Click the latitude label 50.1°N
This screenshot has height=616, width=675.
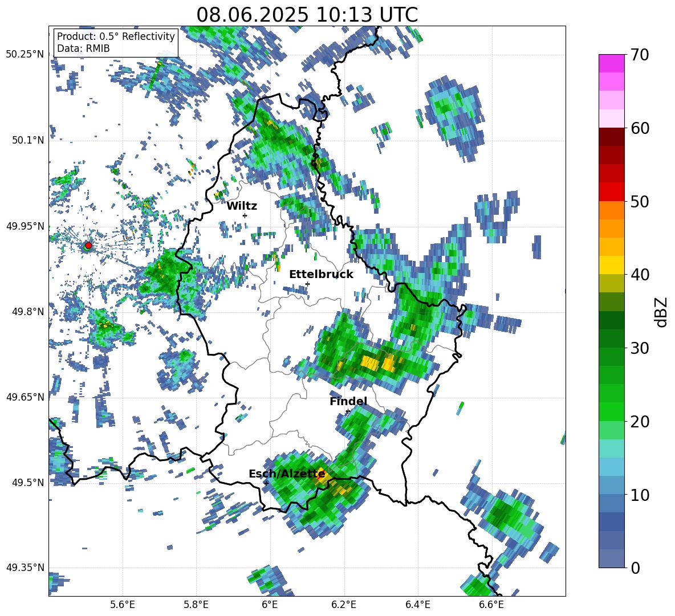[x=27, y=140]
